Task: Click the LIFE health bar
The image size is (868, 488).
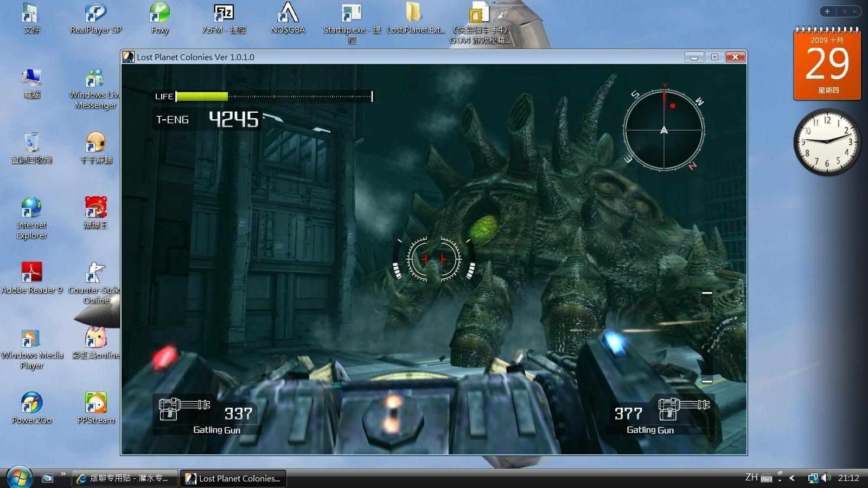Action: click(264, 97)
